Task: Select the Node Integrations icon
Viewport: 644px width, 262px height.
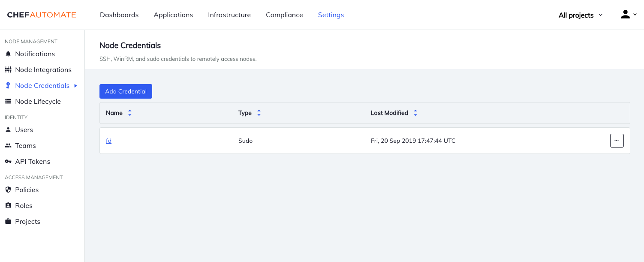Action: [8, 69]
